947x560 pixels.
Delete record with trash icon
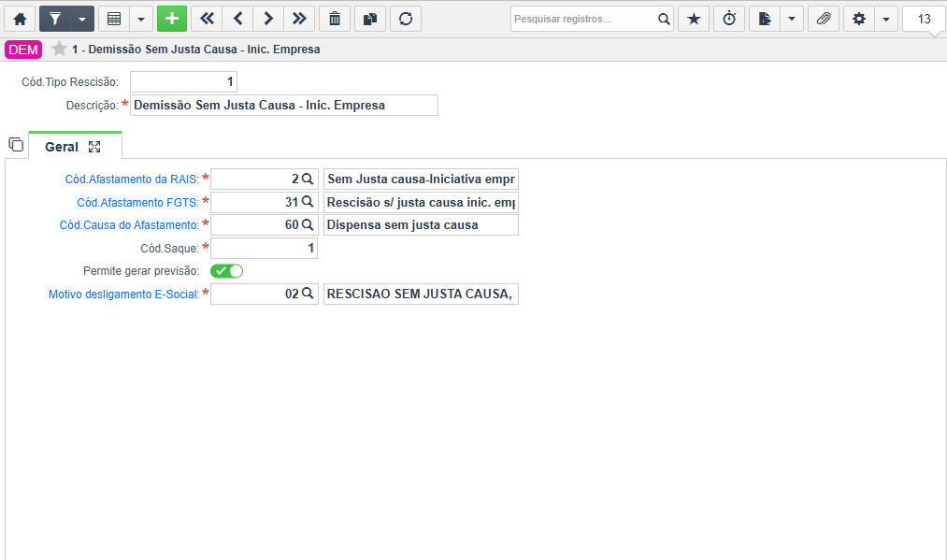click(x=335, y=19)
